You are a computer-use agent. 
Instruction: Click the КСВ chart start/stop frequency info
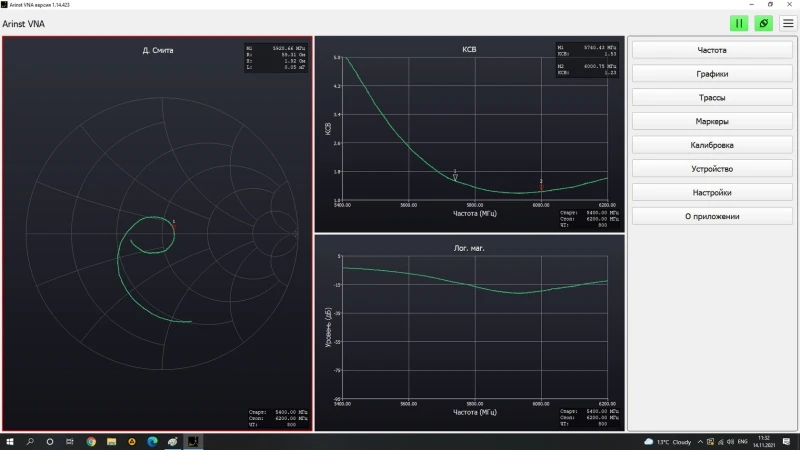(589, 219)
